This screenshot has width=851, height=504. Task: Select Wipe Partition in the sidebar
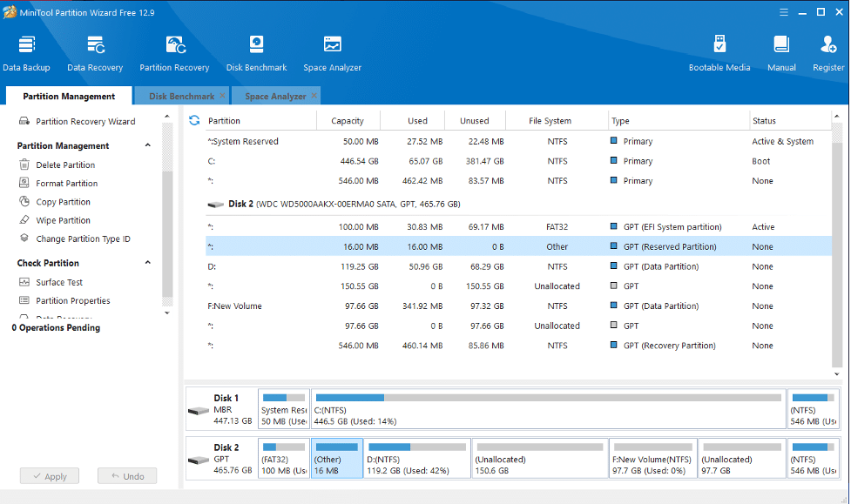click(x=63, y=220)
